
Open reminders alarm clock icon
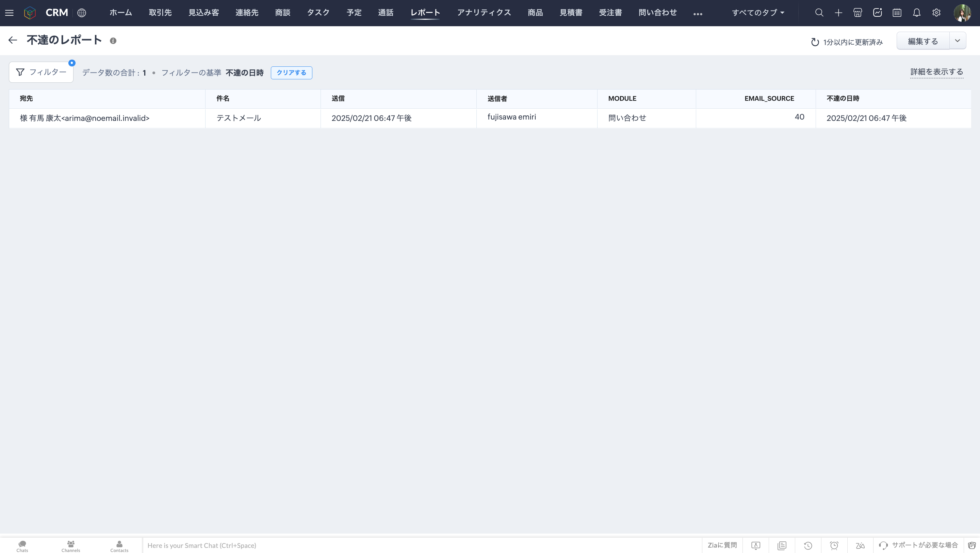[x=834, y=546]
